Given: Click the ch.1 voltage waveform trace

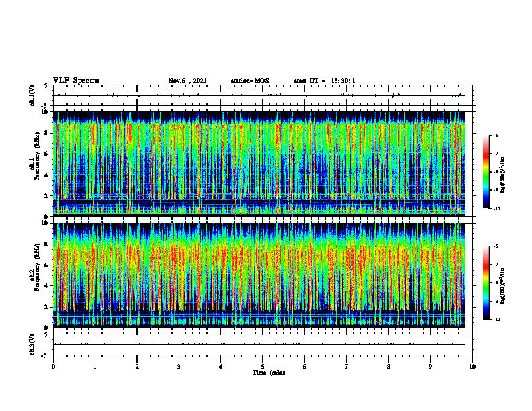Looking at the screenshot, I should [x=259, y=95].
